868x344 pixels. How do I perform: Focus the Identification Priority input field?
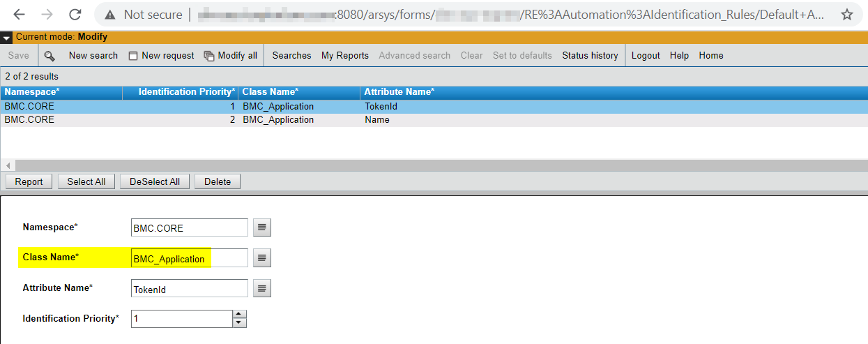point(182,319)
